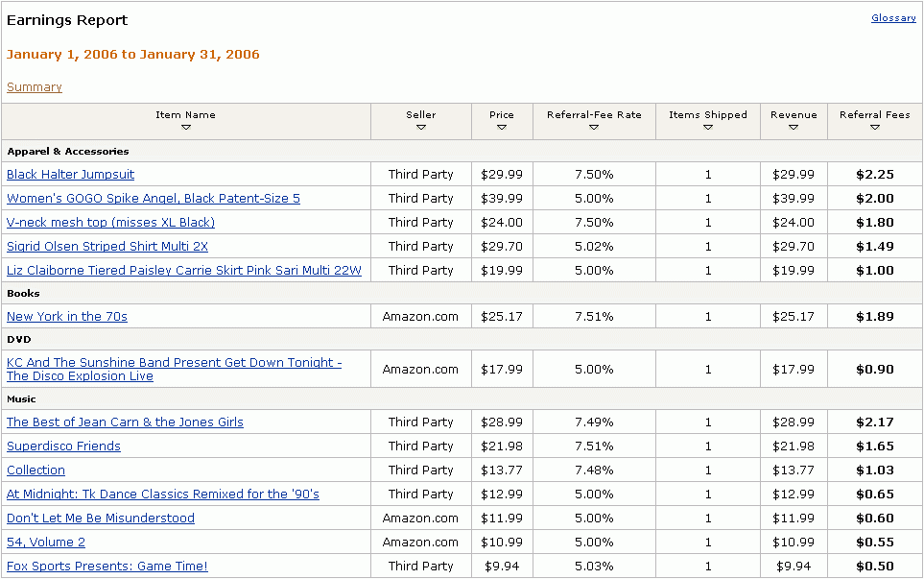The height and width of the screenshot is (579, 924).
Task: Open New York in the 70s book page
Action: click(66, 316)
